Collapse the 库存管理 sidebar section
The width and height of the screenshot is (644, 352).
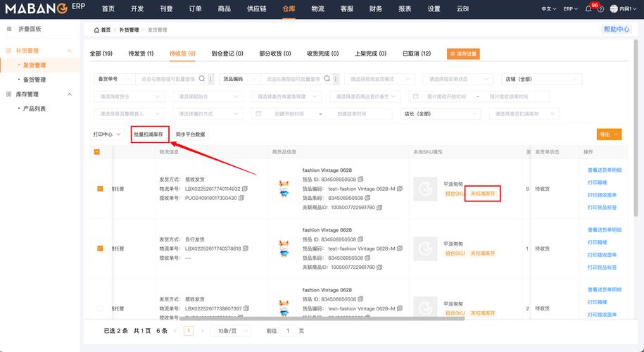click(x=69, y=94)
